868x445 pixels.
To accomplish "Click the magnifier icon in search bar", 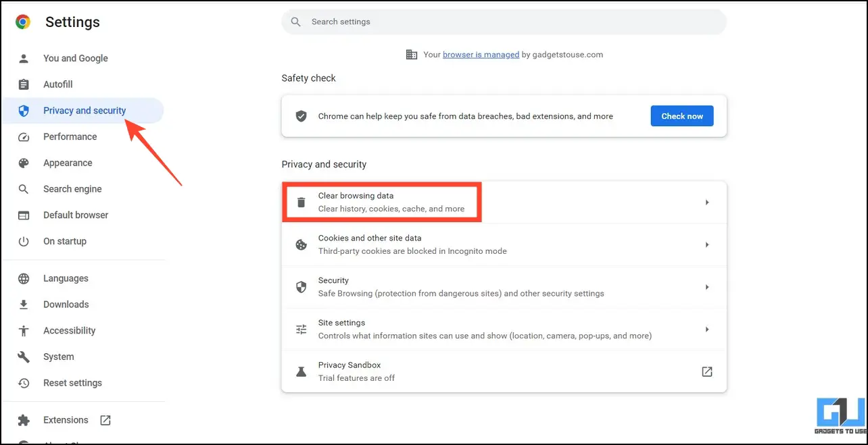I will [295, 22].
